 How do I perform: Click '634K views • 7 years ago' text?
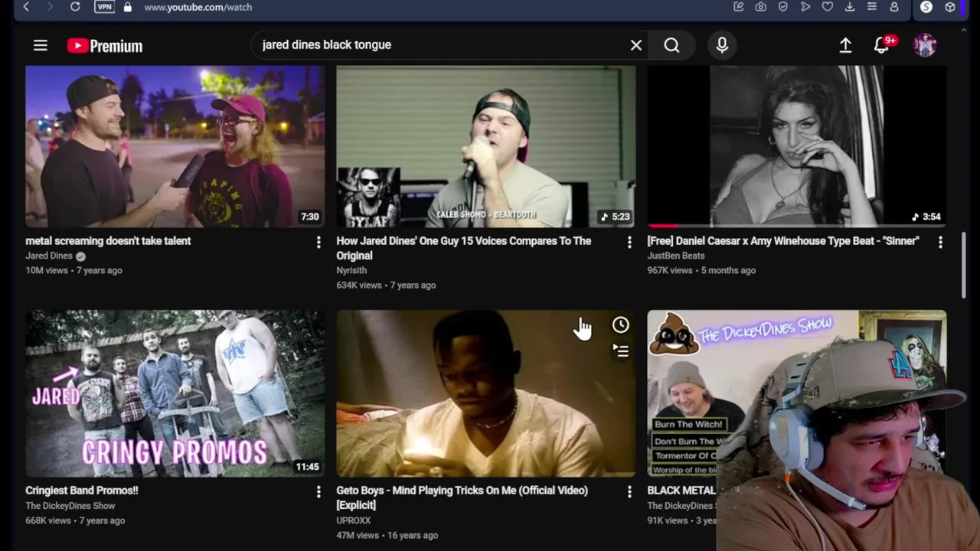pos(386,285)
